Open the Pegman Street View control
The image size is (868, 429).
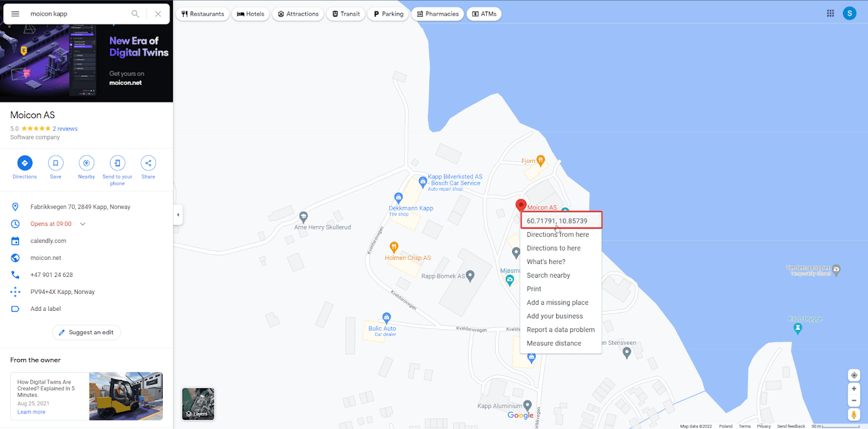(x=854, y=414)
